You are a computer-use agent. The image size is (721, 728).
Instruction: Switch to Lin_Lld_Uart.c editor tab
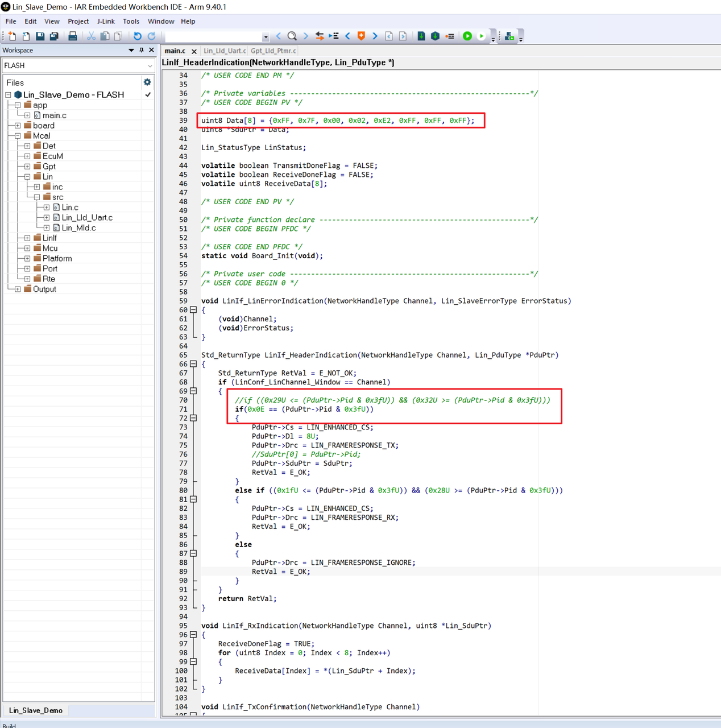pos(224,51)
